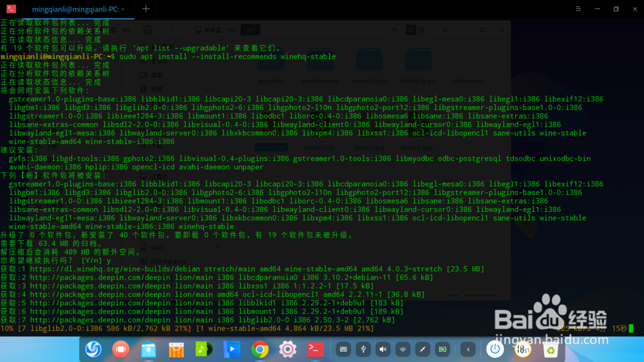
Task: Collapse the tray with the left arrow
Action: [x=468, y=349]
